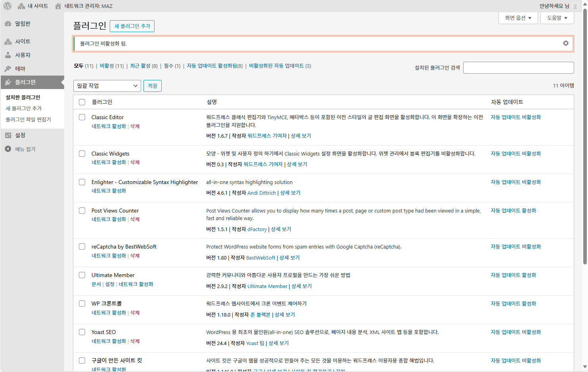Focus the 설치된 플러그인 검색 field
Image resolution: width=588 pixels, height=372 pixels.
pyautogui.click(x=519, y=68)
